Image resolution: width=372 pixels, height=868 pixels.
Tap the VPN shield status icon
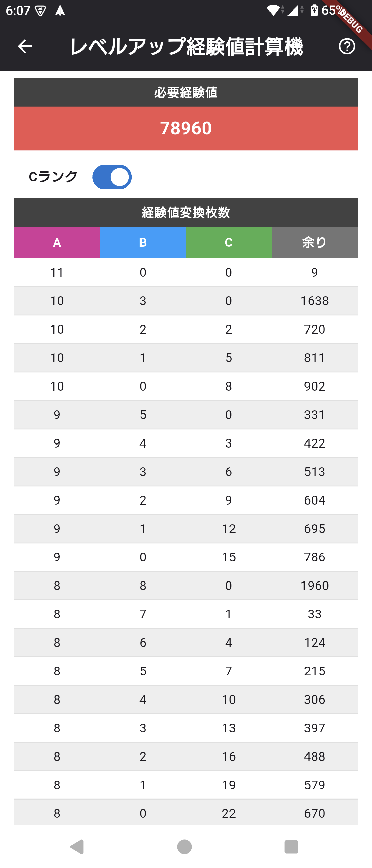[40, 11]
